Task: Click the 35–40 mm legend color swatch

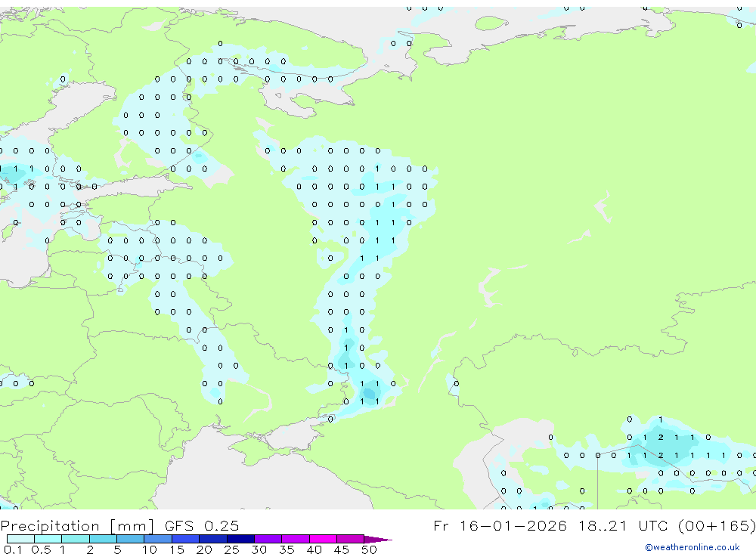Action: tap(296, 539)
